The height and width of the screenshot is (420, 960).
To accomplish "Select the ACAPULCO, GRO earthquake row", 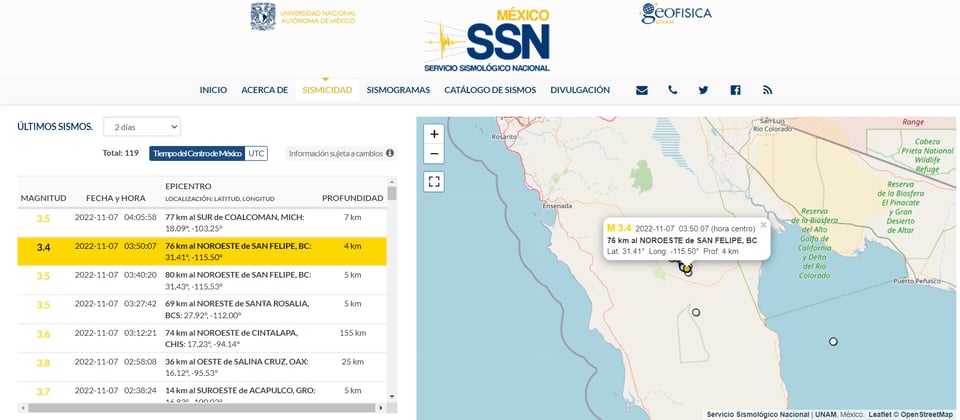I will pyautogui.click(x=202, y=391).
